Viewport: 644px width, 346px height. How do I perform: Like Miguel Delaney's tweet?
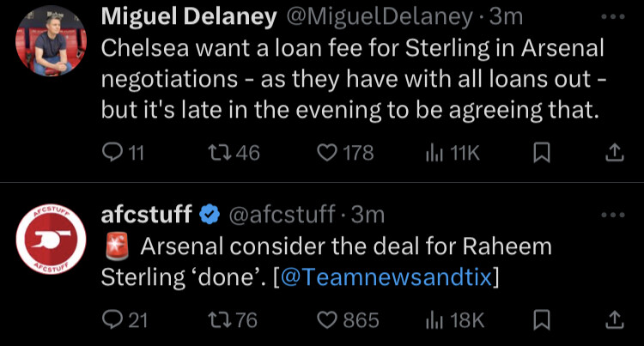(x=345, y=153)
